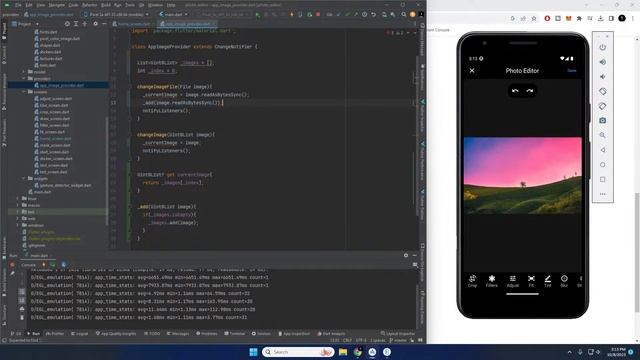Screen dimensions: 640x360
Task: Open File Explorer from taskbar
Action: pos(343,352)
